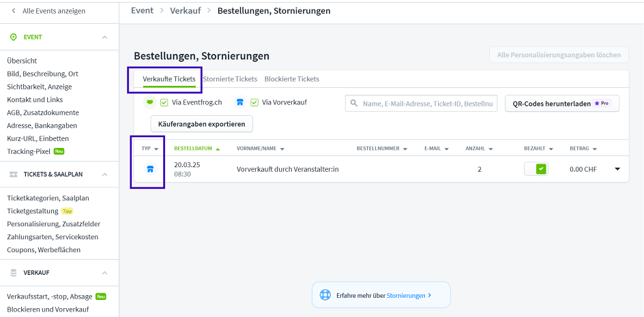Open the Blockierte Tickets tab
The image size is (644, 317).
pyautogui.click(x=291, y=79)
